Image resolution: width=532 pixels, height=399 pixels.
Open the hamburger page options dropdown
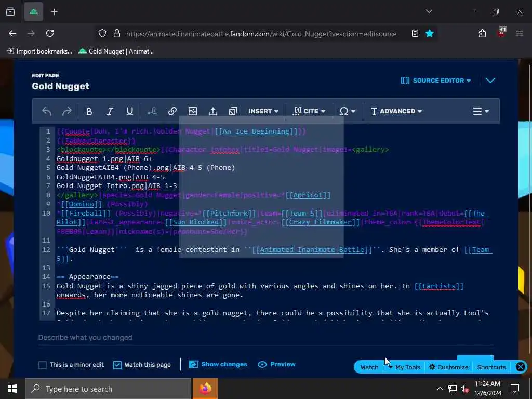481,111
